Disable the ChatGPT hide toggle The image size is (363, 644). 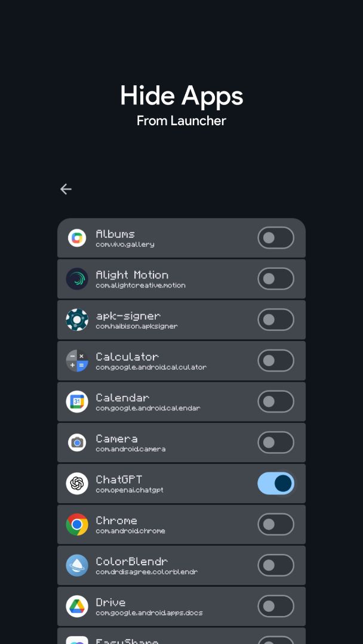coord(276,484)
